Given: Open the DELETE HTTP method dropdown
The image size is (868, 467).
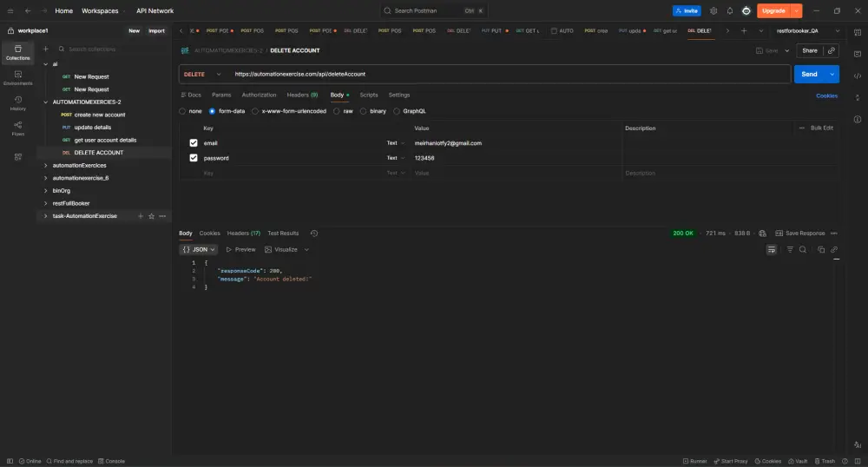Looking at the screenshot, I should [x=202, y=74].
